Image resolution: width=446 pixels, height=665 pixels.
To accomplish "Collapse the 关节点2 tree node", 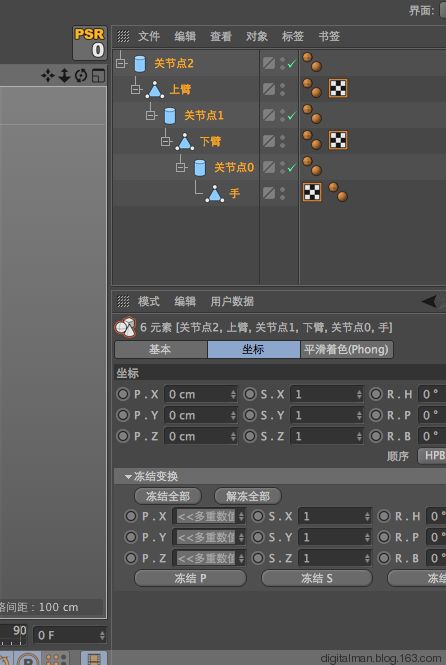I will pyautogui.click(x=121, y=63).
